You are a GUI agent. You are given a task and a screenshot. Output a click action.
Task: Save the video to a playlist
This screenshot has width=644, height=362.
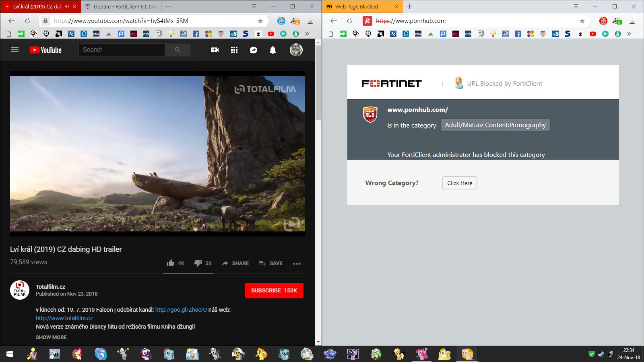270,263
